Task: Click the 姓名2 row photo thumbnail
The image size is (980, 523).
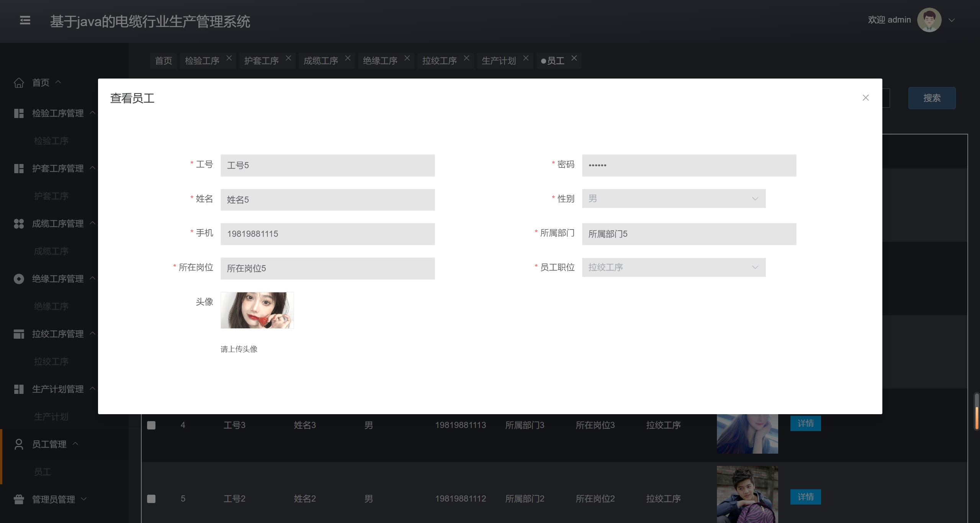Action: (x=747, y=494)
